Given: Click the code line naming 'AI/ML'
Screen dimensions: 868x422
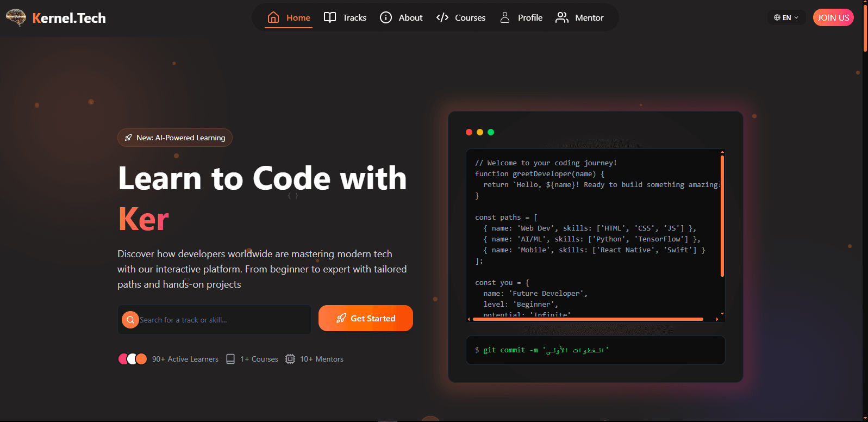Looking at the screenshot, I should (x=592, y=239).
